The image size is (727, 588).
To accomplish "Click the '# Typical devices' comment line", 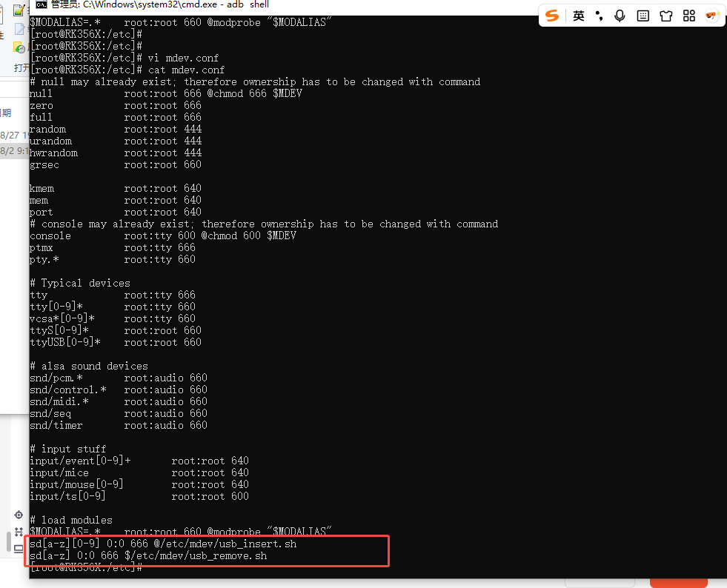I will click(80, 283).
